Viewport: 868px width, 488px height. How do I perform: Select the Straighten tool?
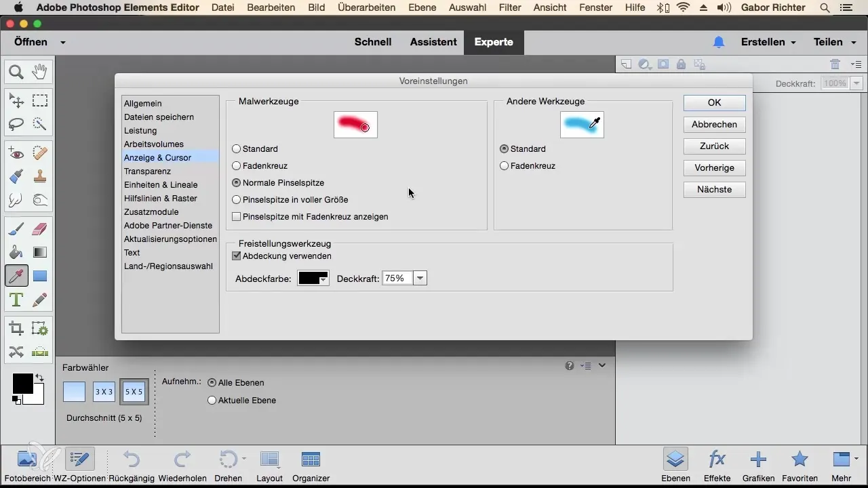[40, 352]
